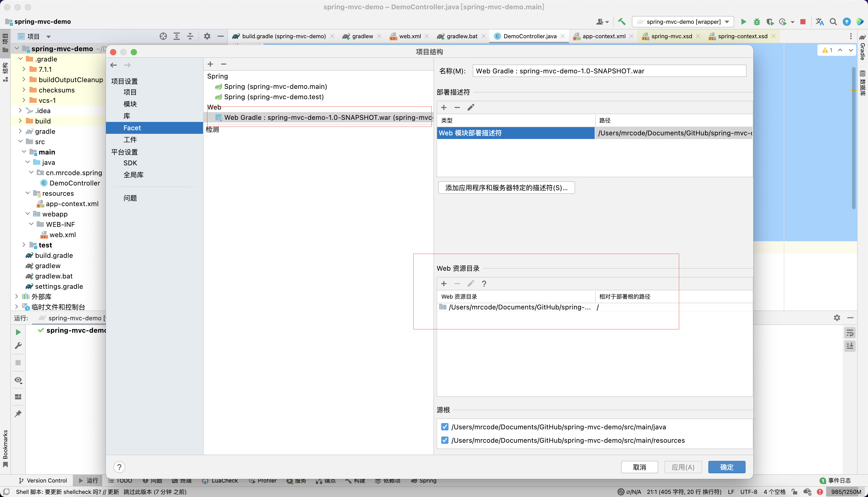Select 模块 in project settings list
The width and height of the screenshot is (868, 497).
[x=130, y=104]
